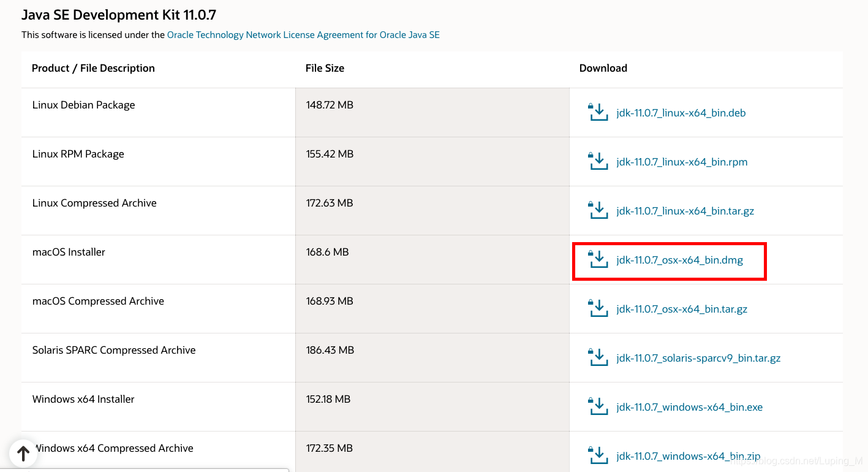This screenshot has width=868, height=472.
Task: Click download icon for jdk-11.0.7_linux-x64_bin.rpm
Action: pyautogui.click(x=598, y=161)
